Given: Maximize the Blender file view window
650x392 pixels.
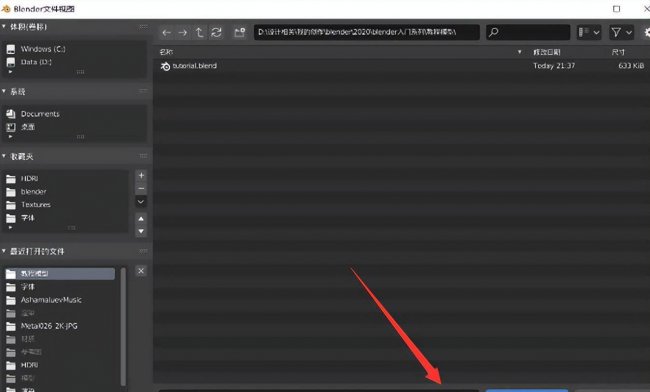Looking at the screenshot, I should [x=616, y=9].
